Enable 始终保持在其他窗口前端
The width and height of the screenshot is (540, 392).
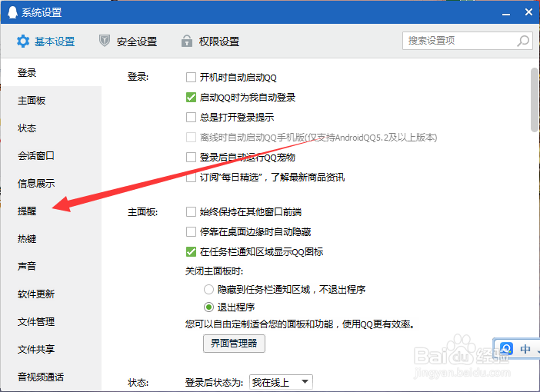tap(191, 211)
